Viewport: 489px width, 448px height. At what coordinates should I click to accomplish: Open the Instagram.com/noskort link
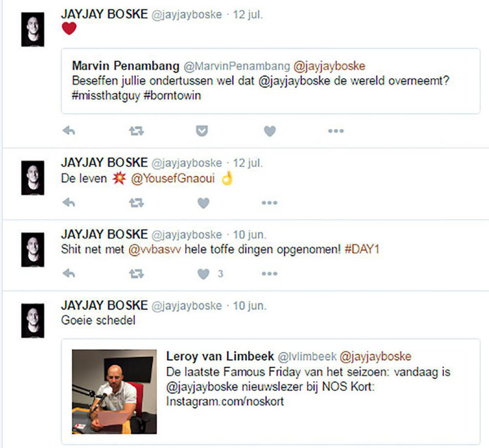click(225, 402)
